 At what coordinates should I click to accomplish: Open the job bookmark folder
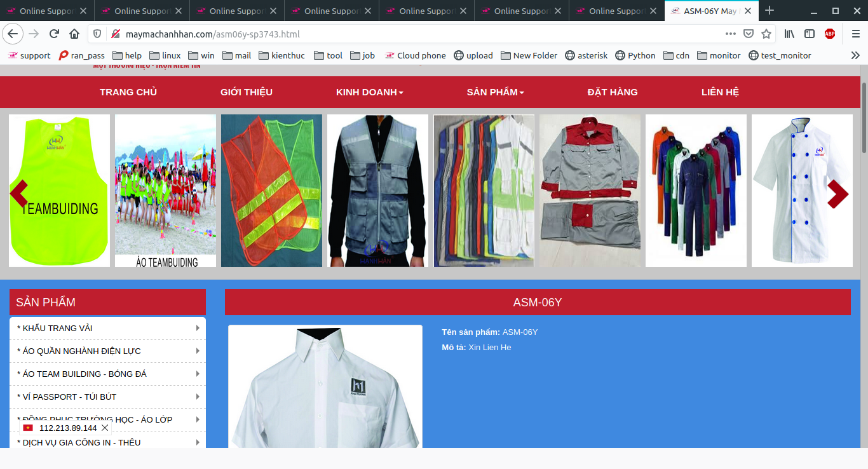(363, 55)
